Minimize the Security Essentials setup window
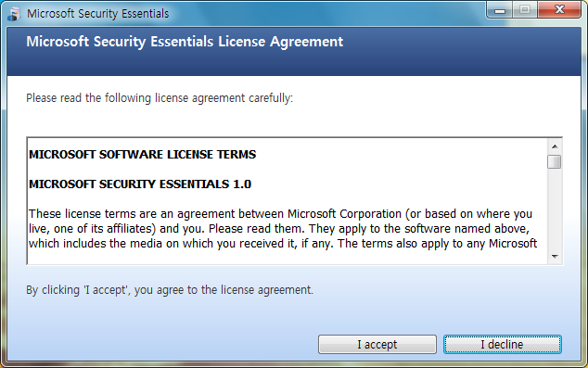The width and height of the screenshot is (588, 368). [x=500, y=10]
